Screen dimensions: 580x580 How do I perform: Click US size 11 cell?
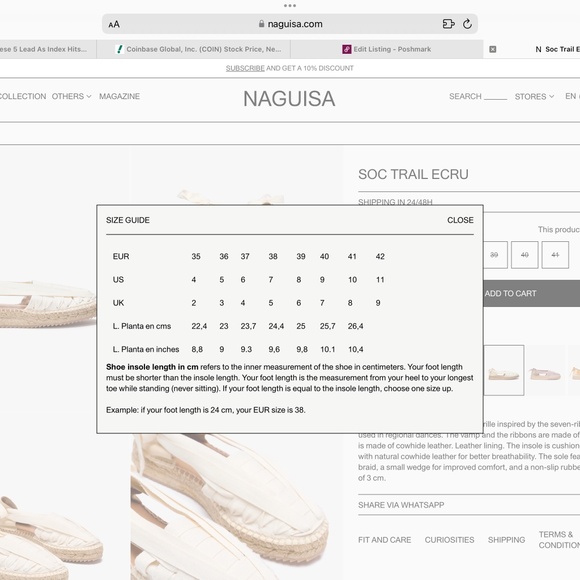380,280
